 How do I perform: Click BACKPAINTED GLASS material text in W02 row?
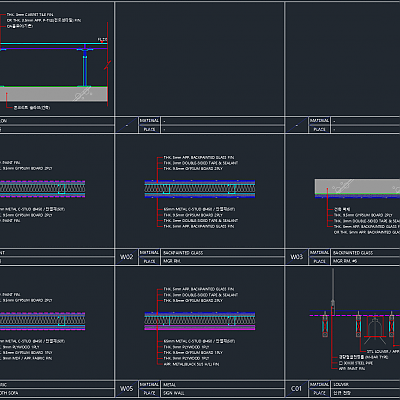click(x=183, y=253)
